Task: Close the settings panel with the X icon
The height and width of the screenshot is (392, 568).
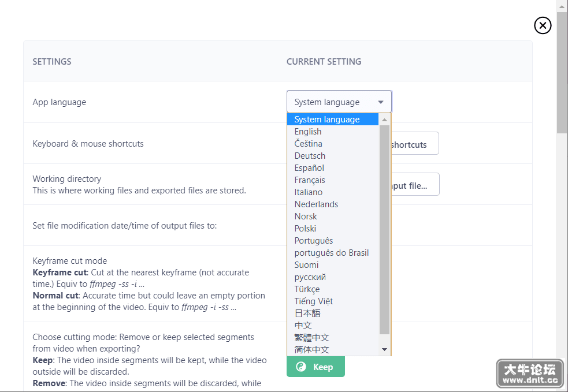Action: tap(542, 25)
